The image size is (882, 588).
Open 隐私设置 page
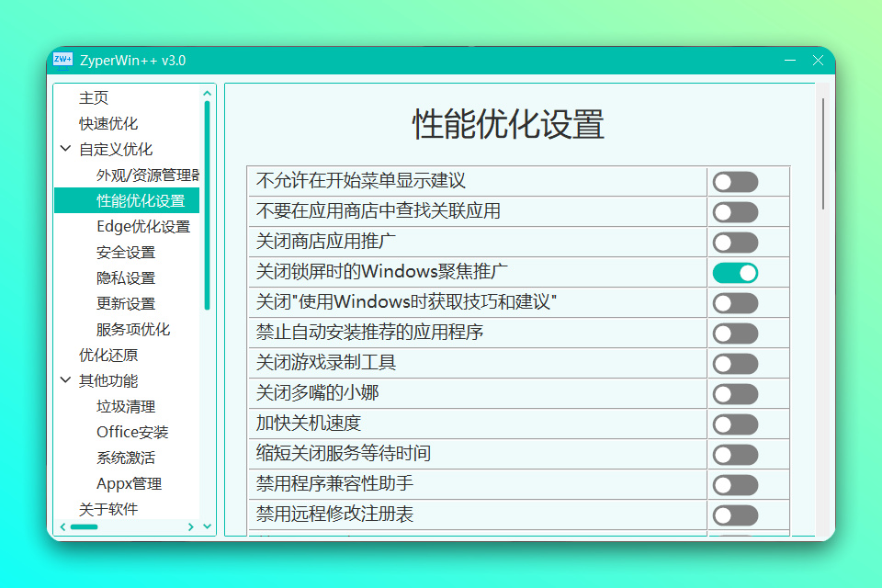126,278
